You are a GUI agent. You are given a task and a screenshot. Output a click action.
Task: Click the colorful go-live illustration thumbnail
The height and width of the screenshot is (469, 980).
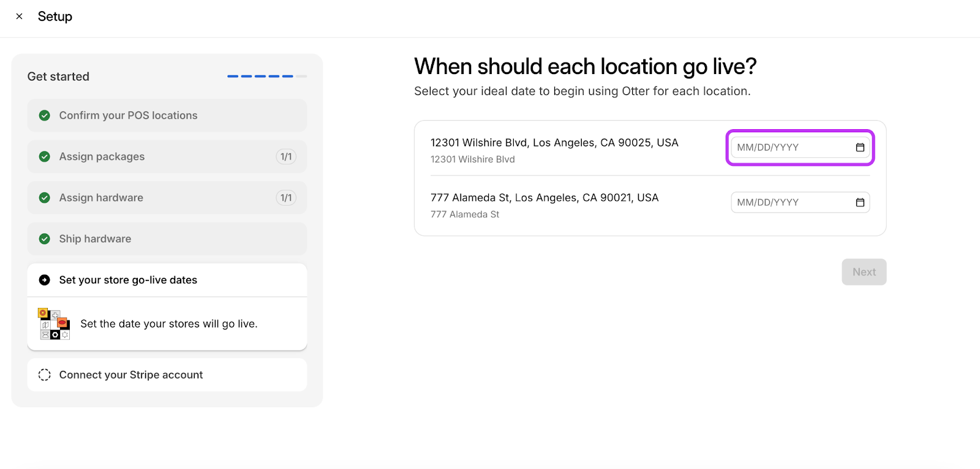point(54,324)
